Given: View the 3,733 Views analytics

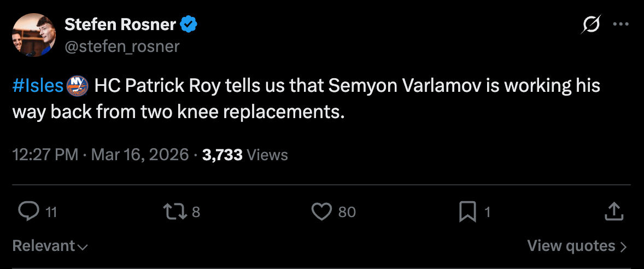Looking at the screenshot, I should [x=245, y=155].
